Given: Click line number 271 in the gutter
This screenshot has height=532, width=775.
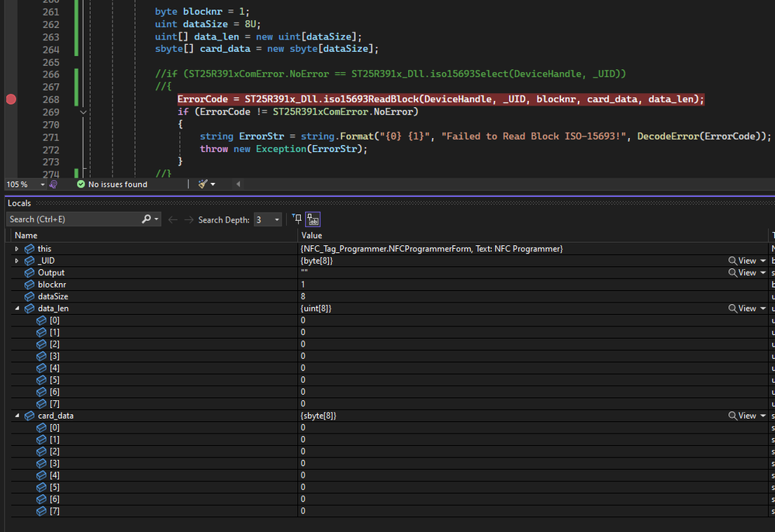Looking at the screenshot, I should coord(51,137).
